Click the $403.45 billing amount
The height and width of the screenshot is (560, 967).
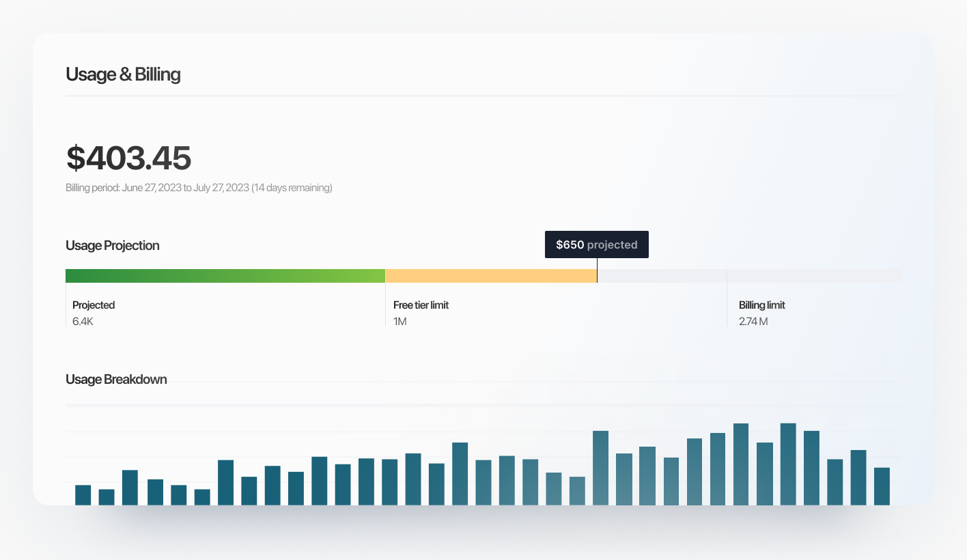tap(128, 158)
